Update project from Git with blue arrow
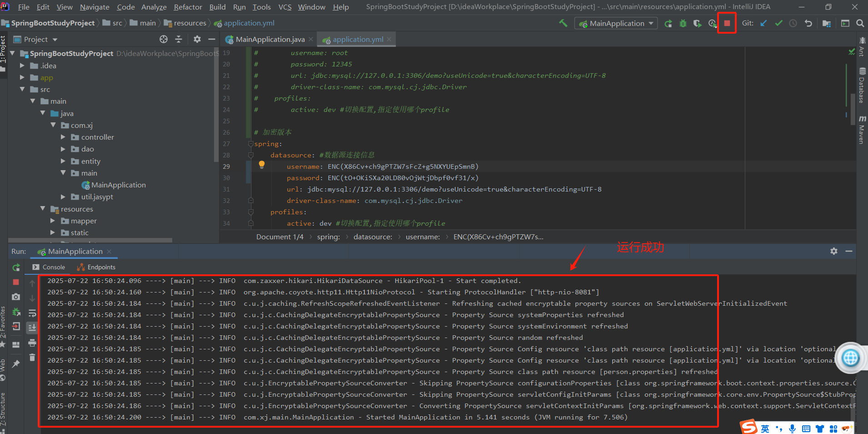 [763, 23]
